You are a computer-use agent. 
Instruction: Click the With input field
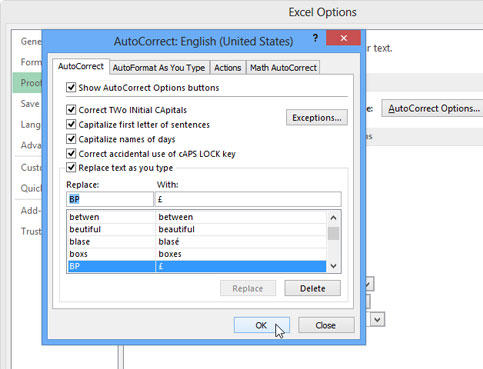click(248, 199)
